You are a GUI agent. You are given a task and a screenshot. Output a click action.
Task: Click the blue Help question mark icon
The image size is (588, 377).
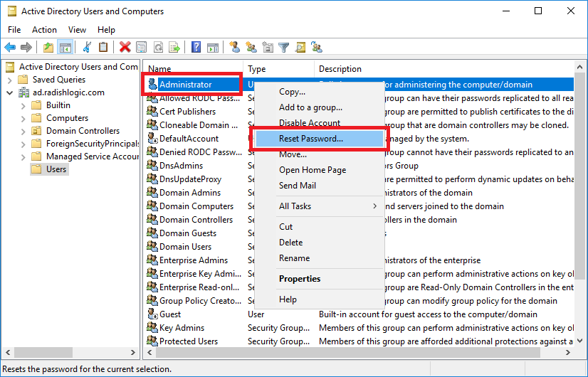click(196, 47)
